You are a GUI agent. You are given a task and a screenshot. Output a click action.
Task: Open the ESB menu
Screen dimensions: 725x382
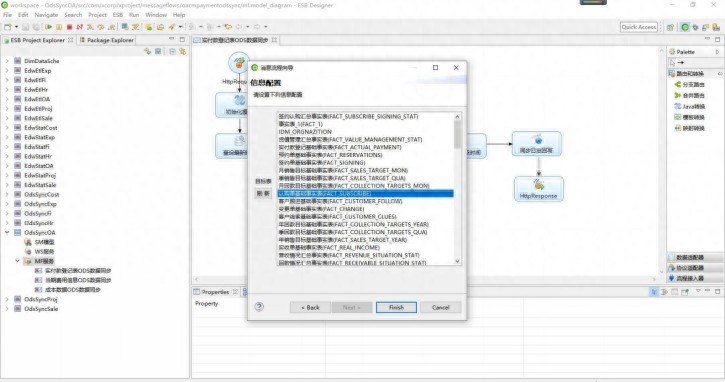pyautogui.click(x=118, y=15)
